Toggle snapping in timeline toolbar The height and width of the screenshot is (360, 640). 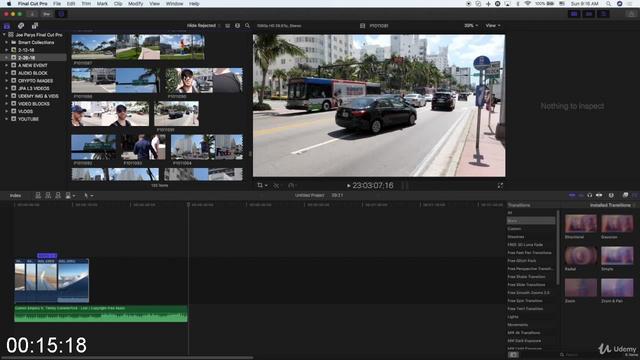[x=599, y=196]
